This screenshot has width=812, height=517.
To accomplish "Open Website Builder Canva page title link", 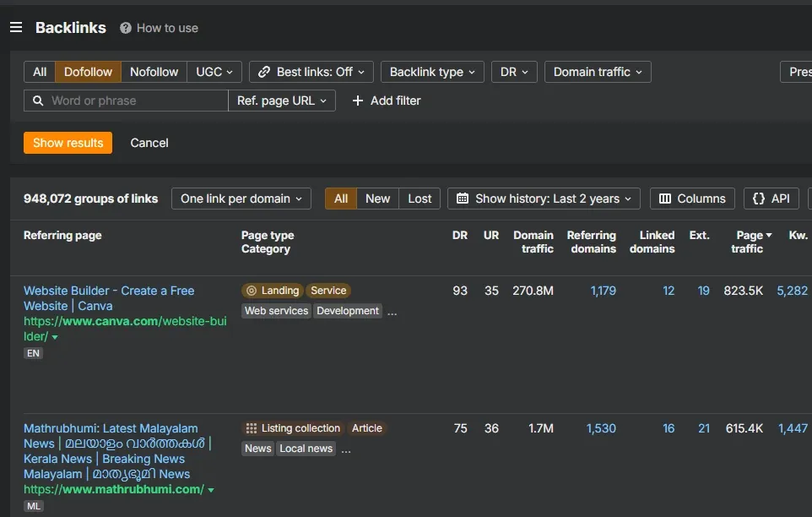I will click(x=109, y=298).
